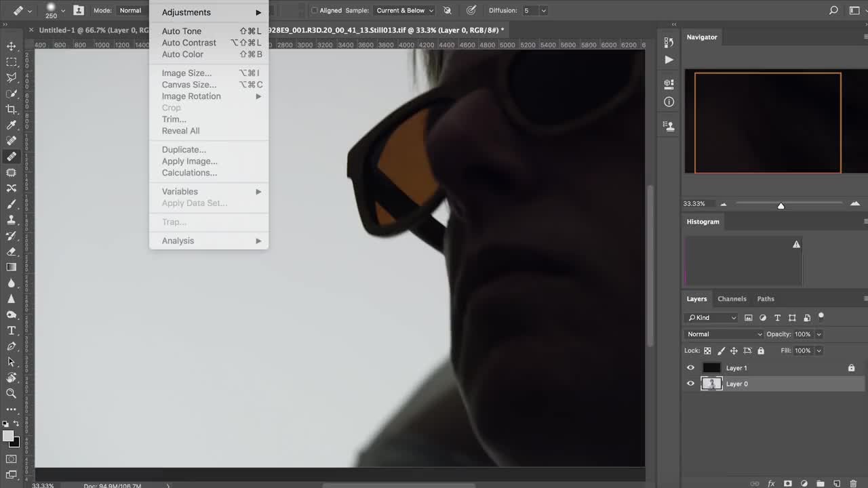
Task: Toggle filter for type layers
Action: coord(777,317)
